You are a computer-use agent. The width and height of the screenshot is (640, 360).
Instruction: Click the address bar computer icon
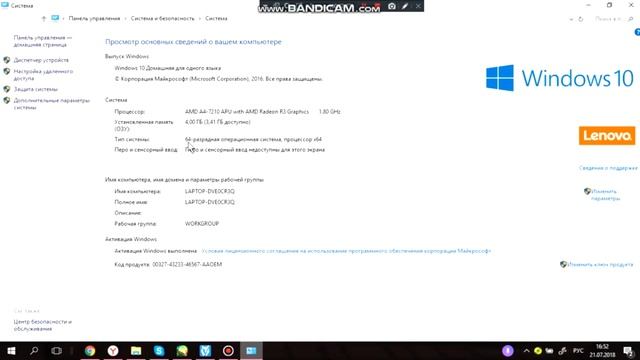tap(55, 18)
